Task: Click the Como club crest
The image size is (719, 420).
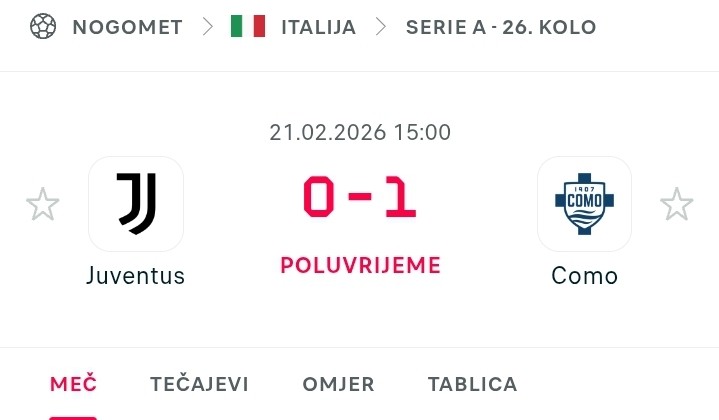Action: 584,204
